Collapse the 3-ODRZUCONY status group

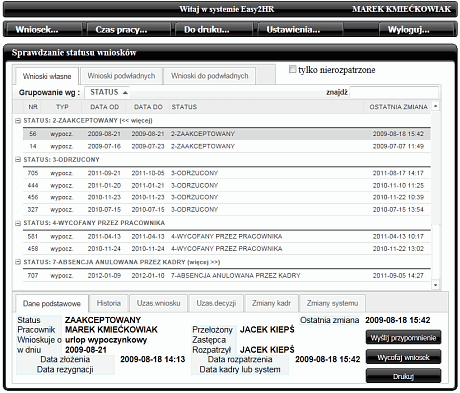pyautogui.click(x=18, y=160)
